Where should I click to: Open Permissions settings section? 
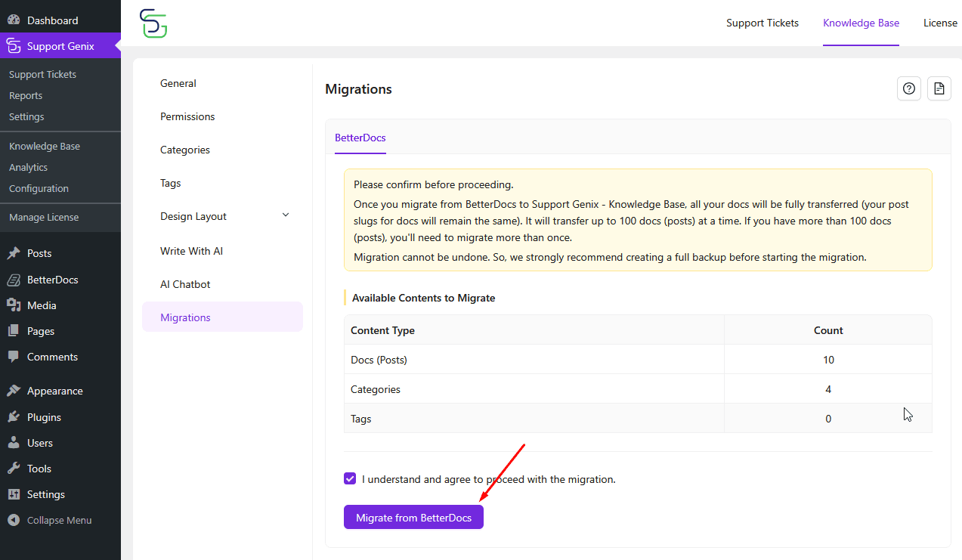[x=222, y=116]
